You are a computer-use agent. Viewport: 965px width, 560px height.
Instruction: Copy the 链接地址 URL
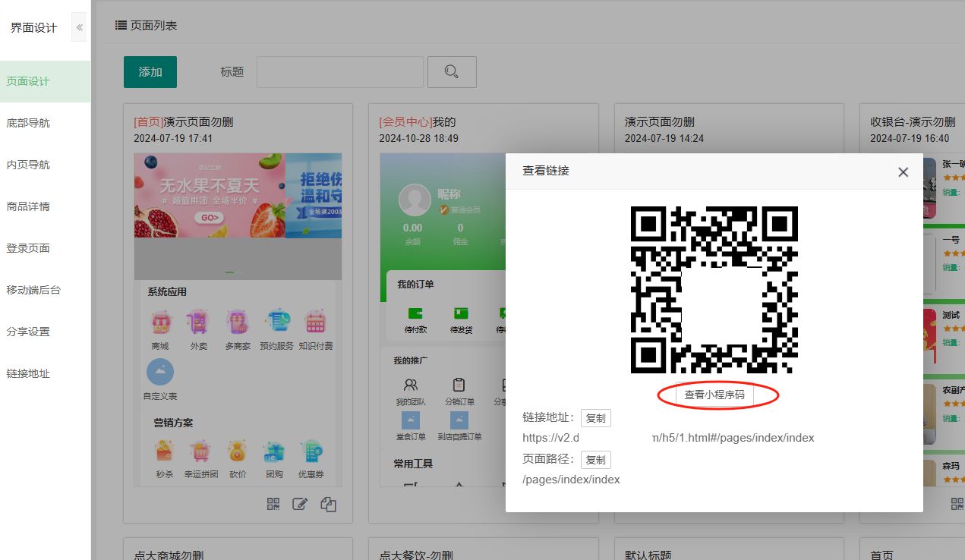595,418
